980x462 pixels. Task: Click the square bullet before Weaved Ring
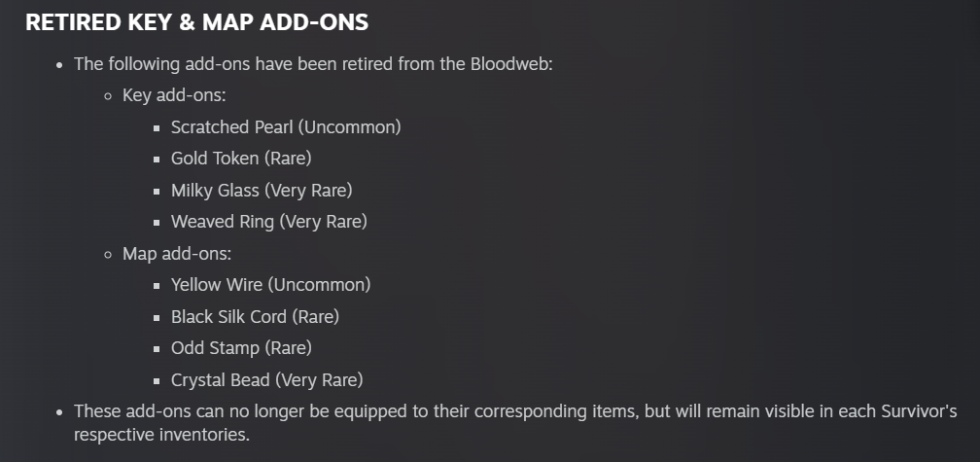point(157,222)
